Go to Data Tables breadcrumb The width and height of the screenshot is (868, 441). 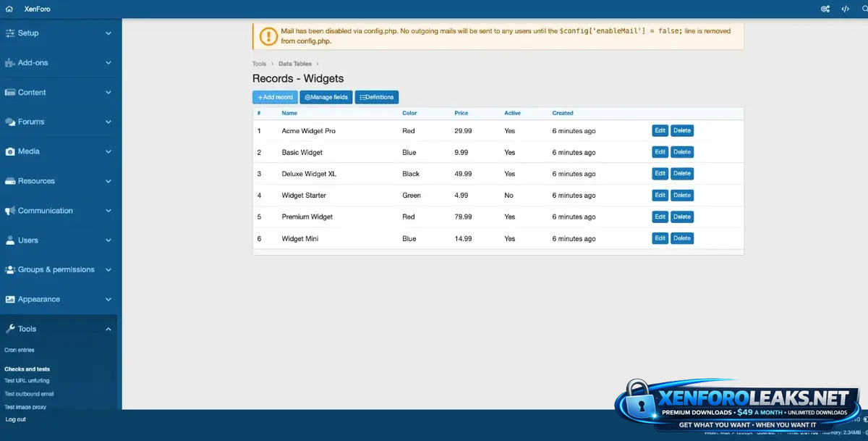coord(295,64)
